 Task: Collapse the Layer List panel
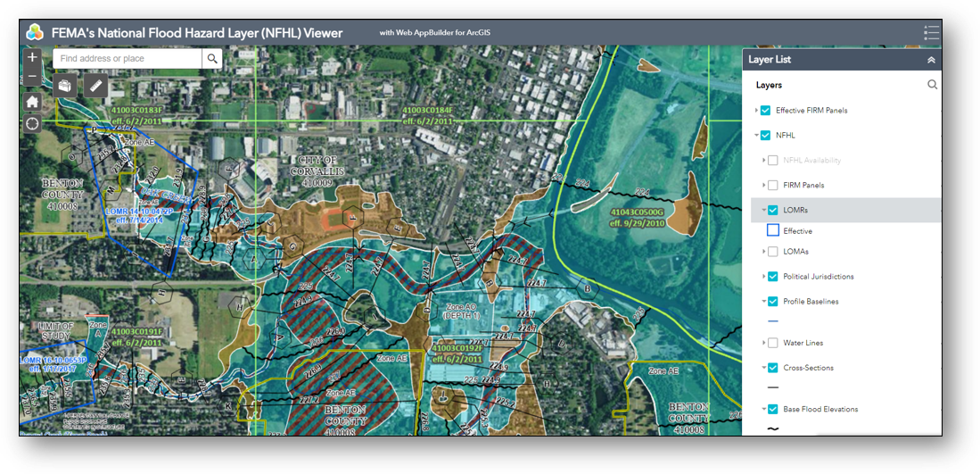931,60
